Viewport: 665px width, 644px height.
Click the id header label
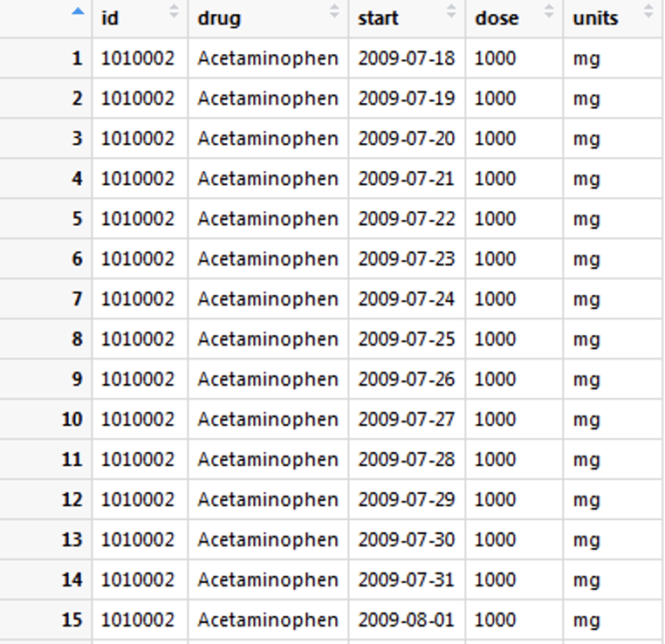point(110,18)
